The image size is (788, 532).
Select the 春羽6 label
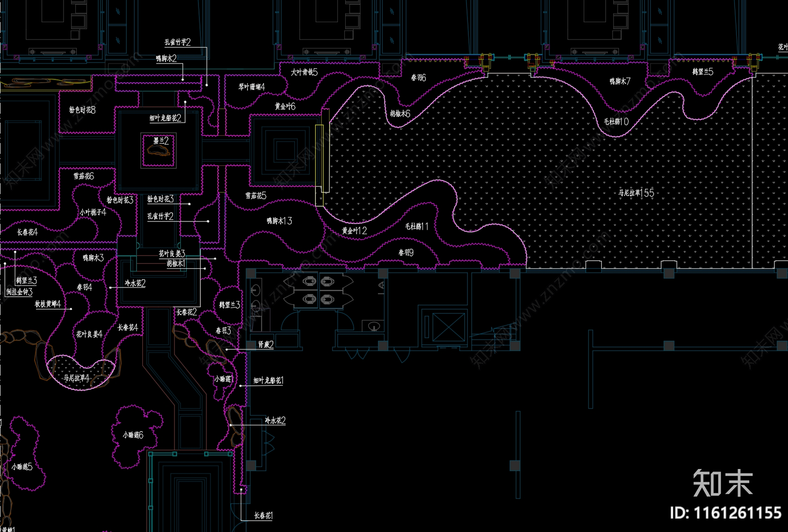pyautogui.click(x=419, y=78)
